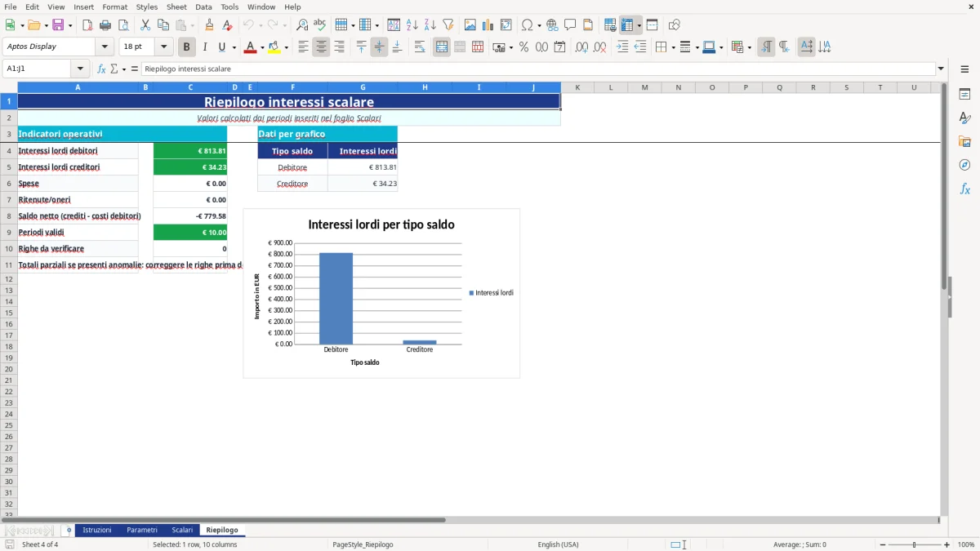Open the Format menu
Viewport: 980px width, 551px height.
[x=114, y=7]
